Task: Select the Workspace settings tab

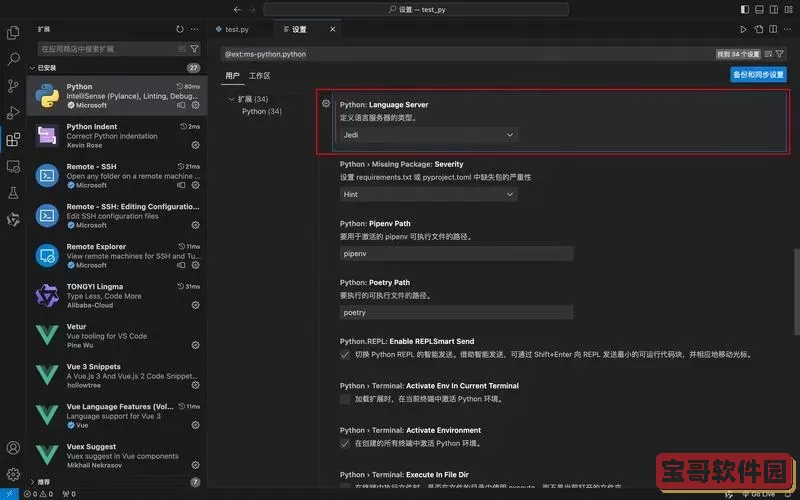Action: 259,76
